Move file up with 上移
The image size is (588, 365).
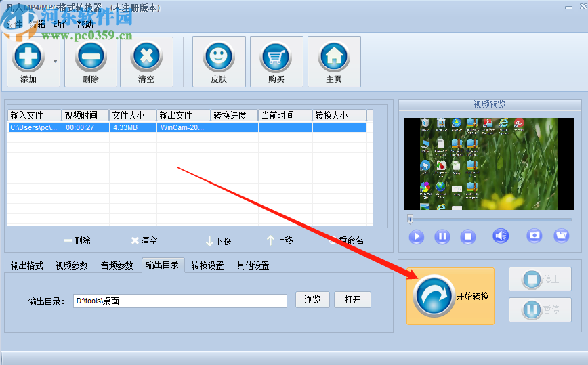tap(280, 240)
